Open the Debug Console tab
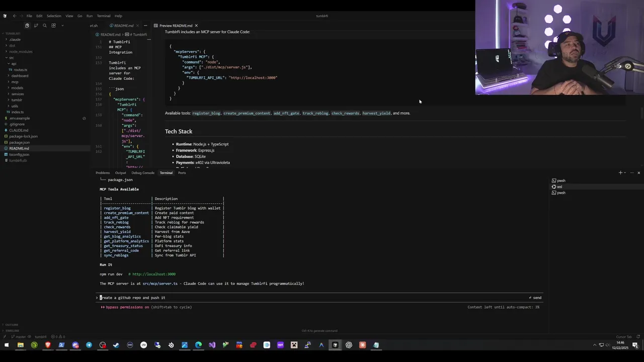Image resolution: width=644 pixels, height=362 pixels. click(143, 173)
